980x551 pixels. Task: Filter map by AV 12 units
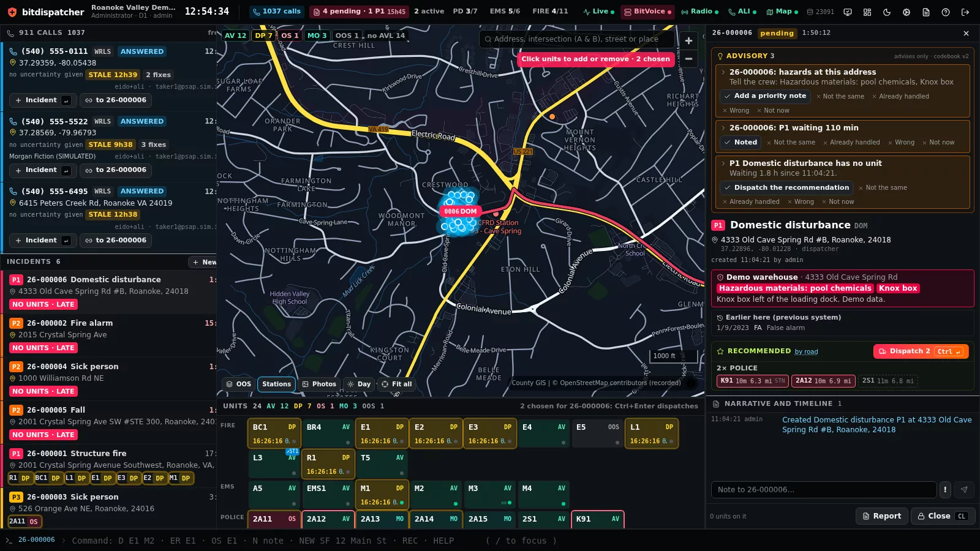[235, 36]
